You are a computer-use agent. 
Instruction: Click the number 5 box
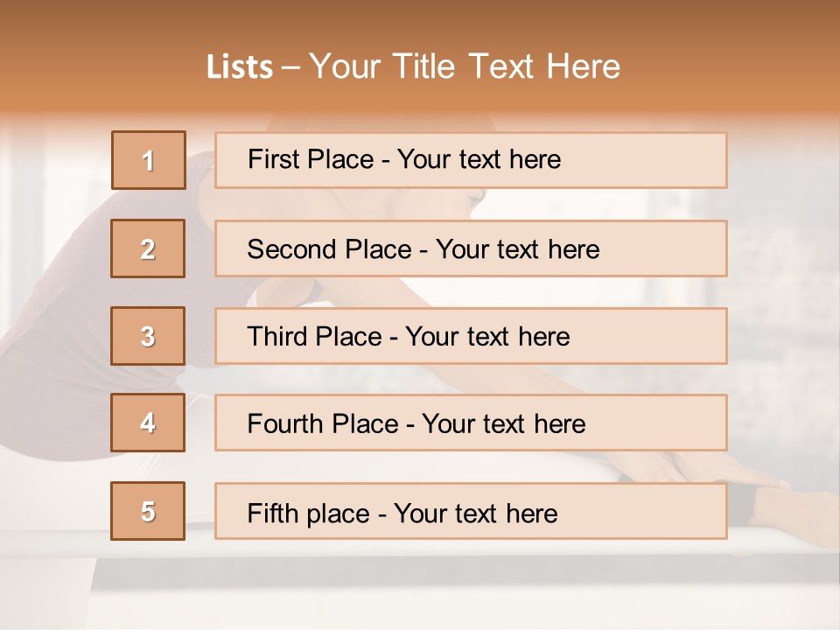tap(149, 511)
